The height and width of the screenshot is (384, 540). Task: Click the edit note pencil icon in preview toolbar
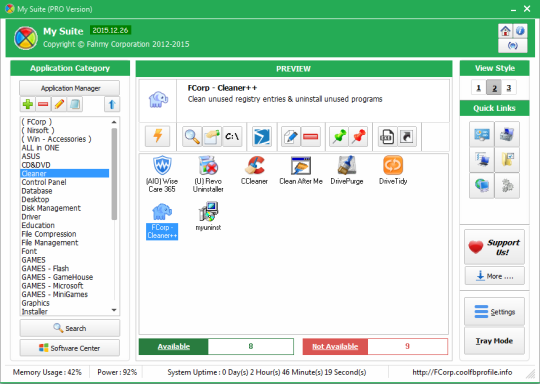tap(291, 137)
